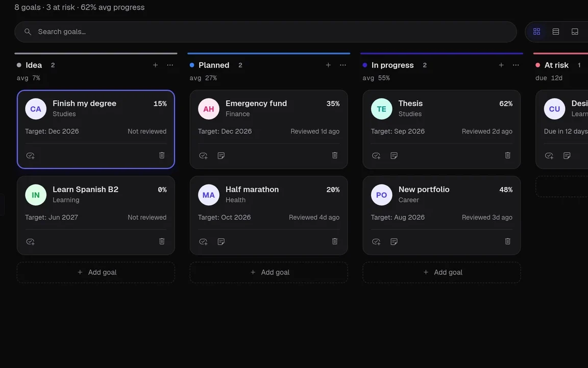Click Add goal in Planned column
Image resolution: width=588 pixels, height=368 pixels.
(269, 272)
